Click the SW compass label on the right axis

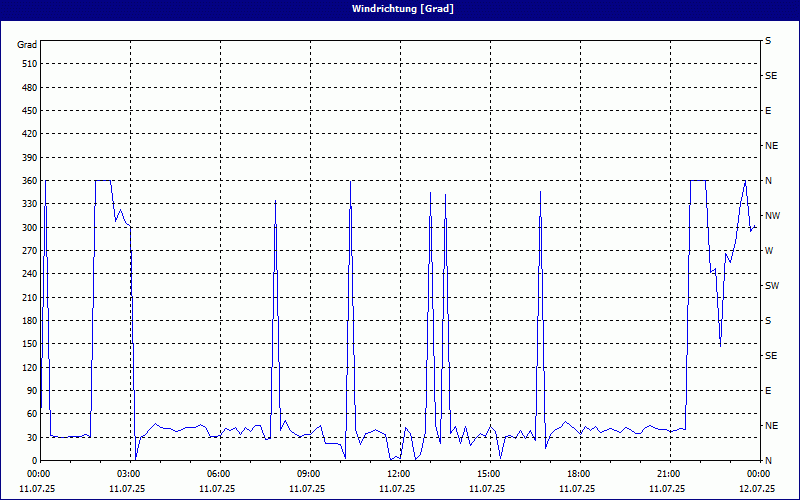coord(771,286)
